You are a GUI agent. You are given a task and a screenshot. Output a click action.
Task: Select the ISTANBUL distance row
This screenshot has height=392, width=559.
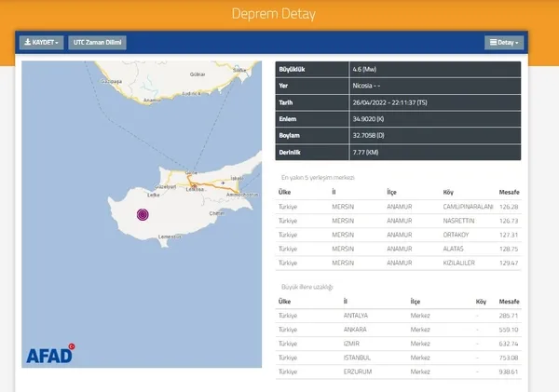[x=398, y=358]
